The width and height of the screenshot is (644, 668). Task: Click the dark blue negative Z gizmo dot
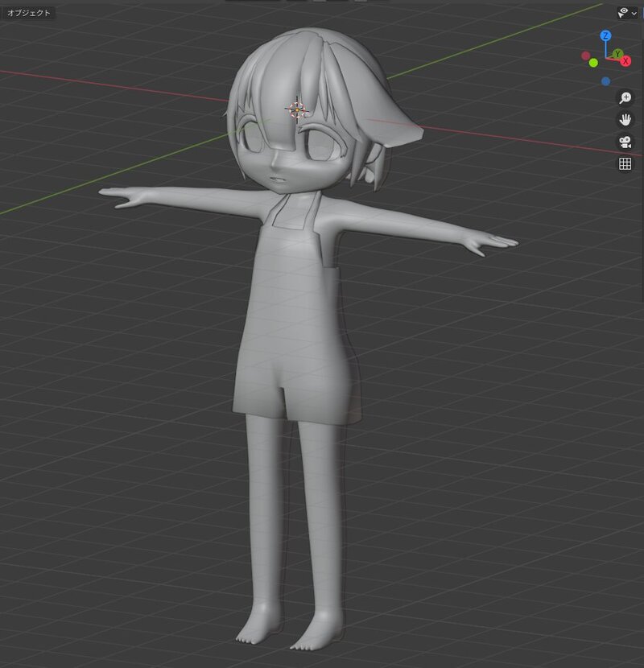click(605, 81)
